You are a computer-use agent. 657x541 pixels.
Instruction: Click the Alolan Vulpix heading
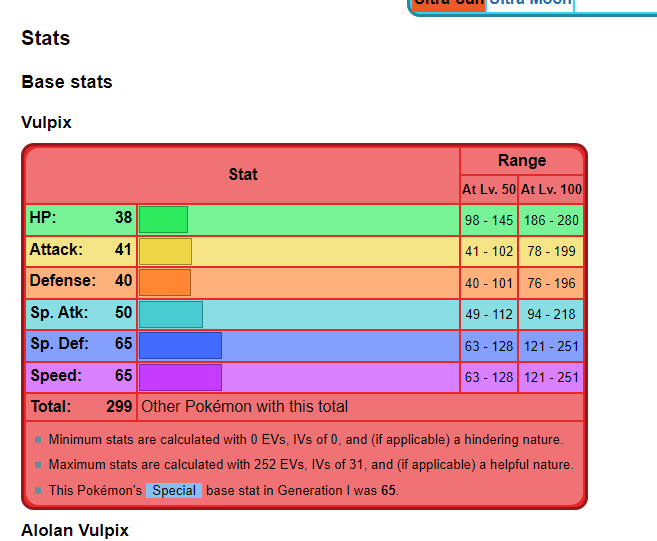75,530
